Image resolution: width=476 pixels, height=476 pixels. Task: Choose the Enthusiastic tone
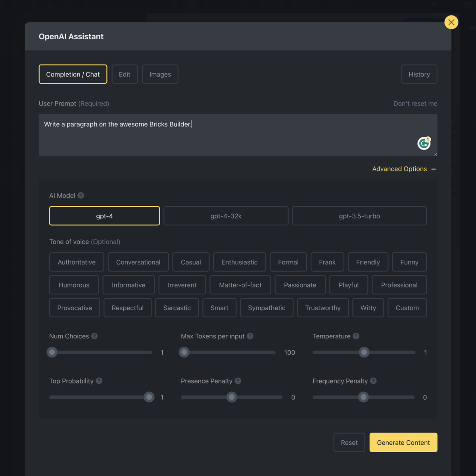[x=240, y=262]
